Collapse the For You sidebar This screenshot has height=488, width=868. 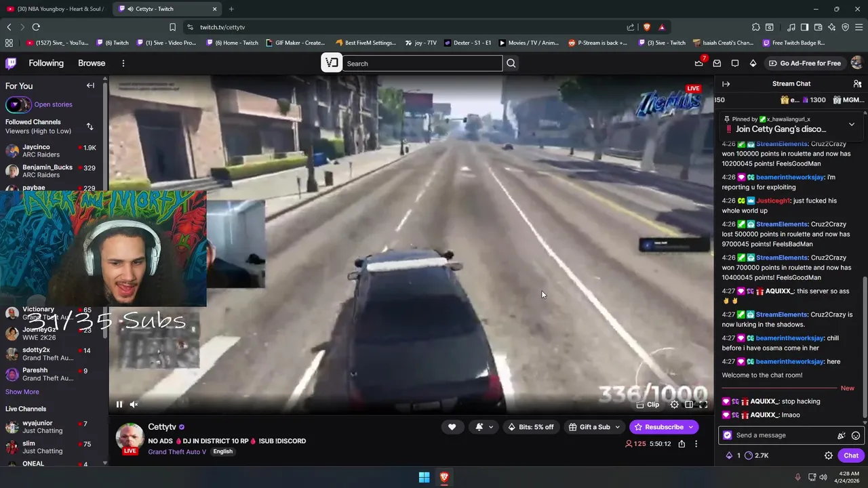(x=90, y=85)
